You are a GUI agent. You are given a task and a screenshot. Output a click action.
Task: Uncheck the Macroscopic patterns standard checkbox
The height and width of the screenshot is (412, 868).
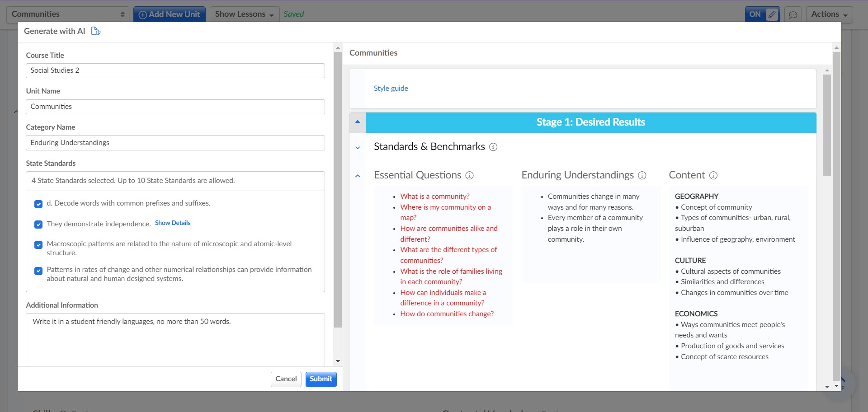[38, 245]
